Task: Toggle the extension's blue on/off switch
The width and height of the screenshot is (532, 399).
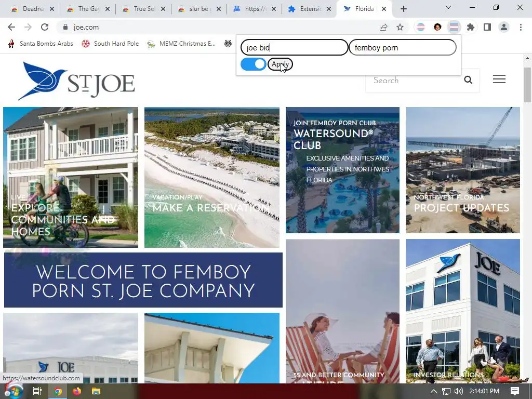Action: pyautogui.click(x=254, y=64)
